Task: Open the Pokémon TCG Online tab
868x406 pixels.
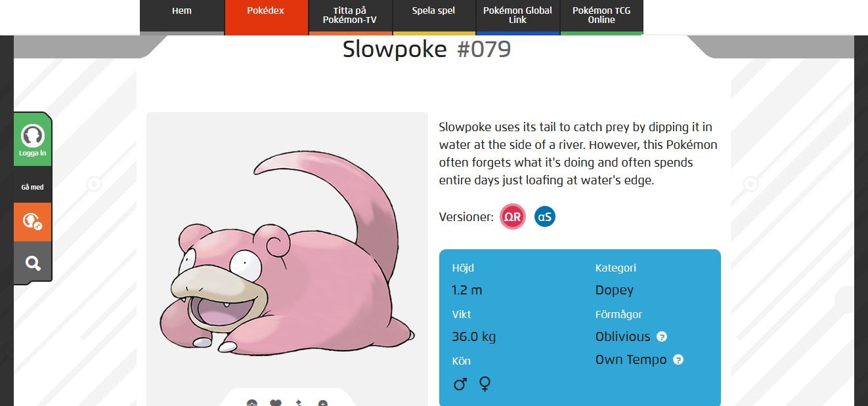Action: [x=601, y=15]
